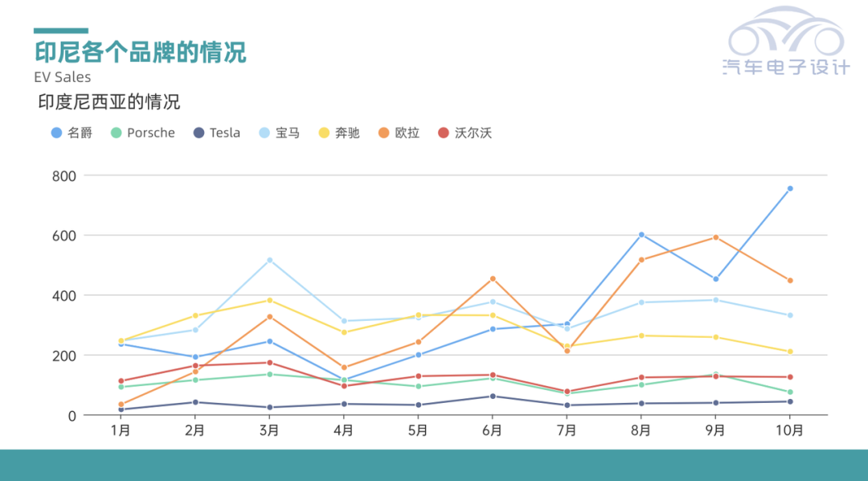Toggle the Tesla legend entry
868x481 pixels.
(x=216, y=133)
